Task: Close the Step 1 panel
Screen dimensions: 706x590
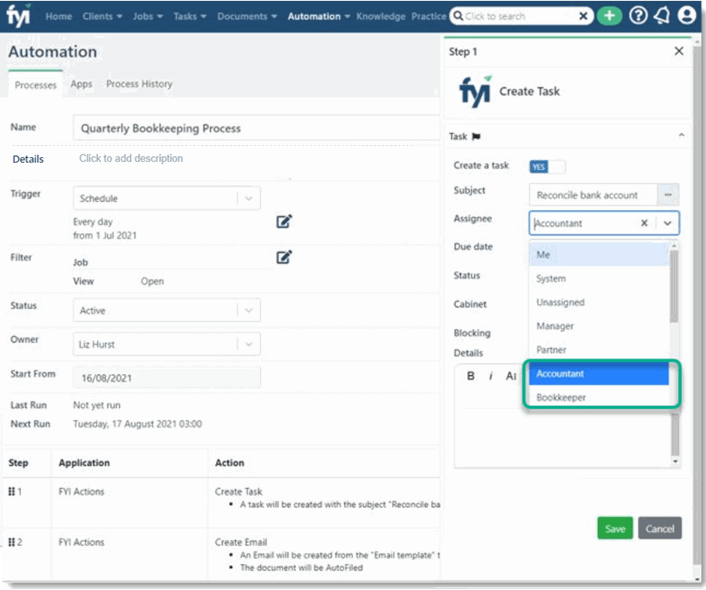Action: click(679, 51)
